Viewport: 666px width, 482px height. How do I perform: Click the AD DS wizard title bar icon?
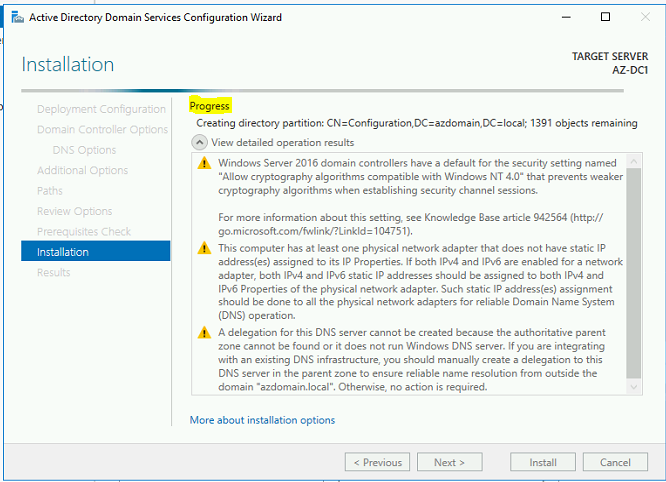(x=17, y=17)
